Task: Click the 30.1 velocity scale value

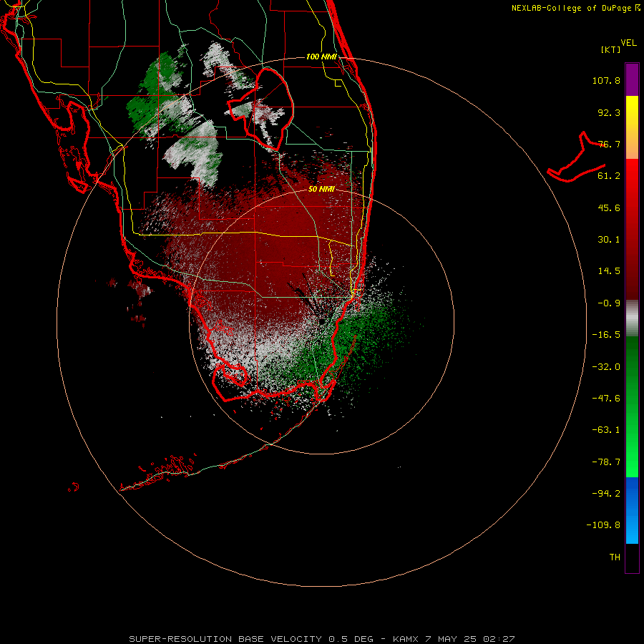Action: 609,240
